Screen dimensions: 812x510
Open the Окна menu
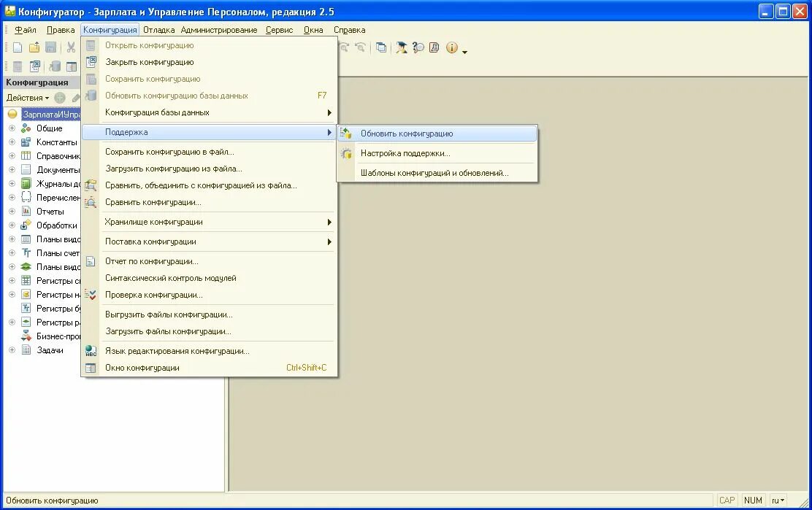pyautogui.click(x=313, y=30)
